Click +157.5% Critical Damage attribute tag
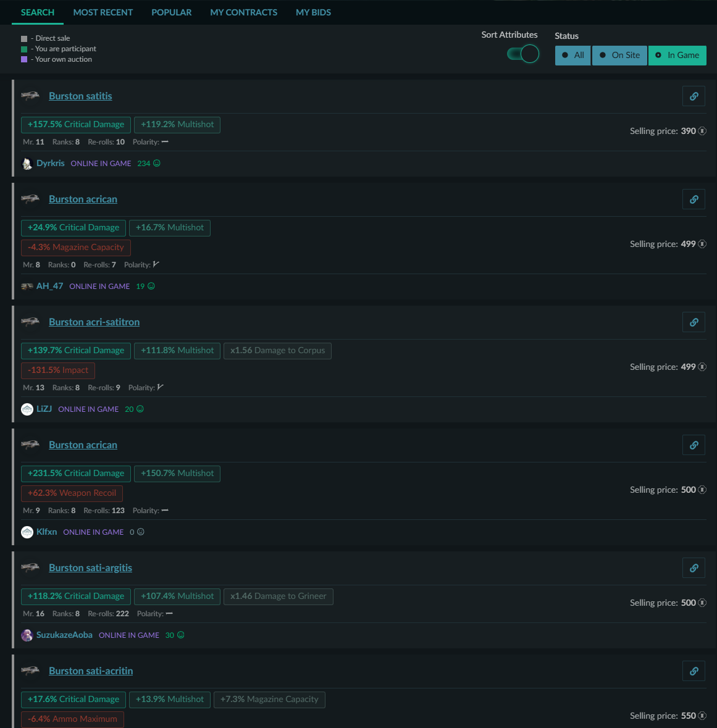Image resolution: width=717 pixels, height=728 pixels. tap(76, 125)
